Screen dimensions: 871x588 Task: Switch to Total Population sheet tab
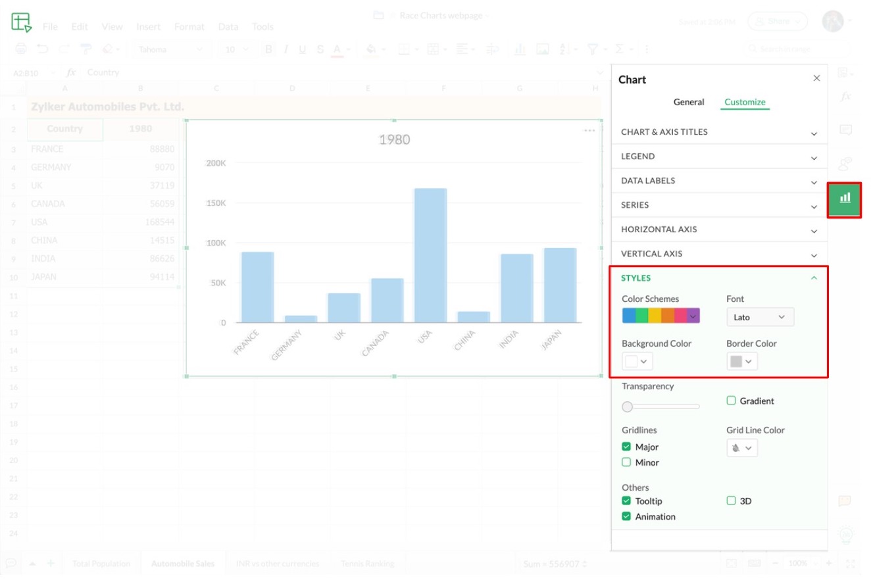coord(101,564)
